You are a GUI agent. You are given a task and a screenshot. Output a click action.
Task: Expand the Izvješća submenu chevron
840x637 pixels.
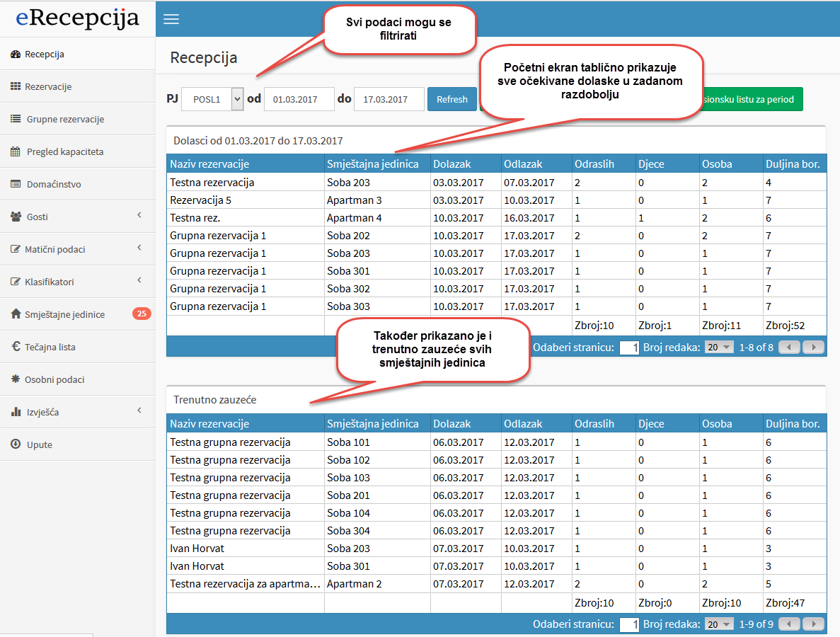(x=139, y=411)
